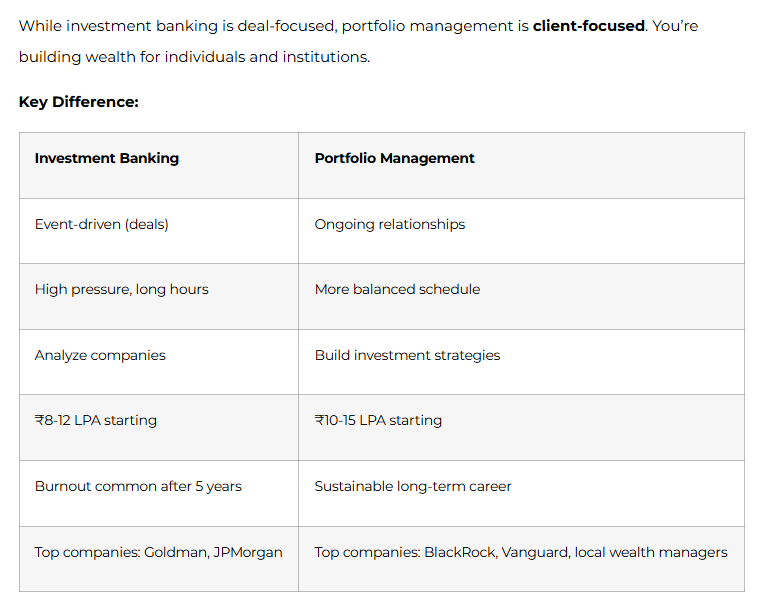Click the word "BlackRock" in the table
Image resolution: width=764 pixels, height=599 pixels.
pyautogui.click(x=459, y=552)
